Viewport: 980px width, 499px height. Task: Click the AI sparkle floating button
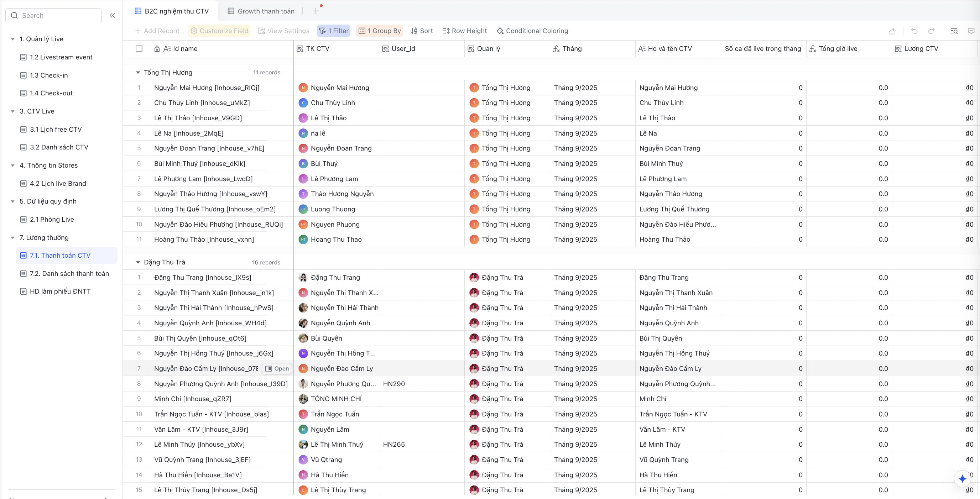[963, 478]
